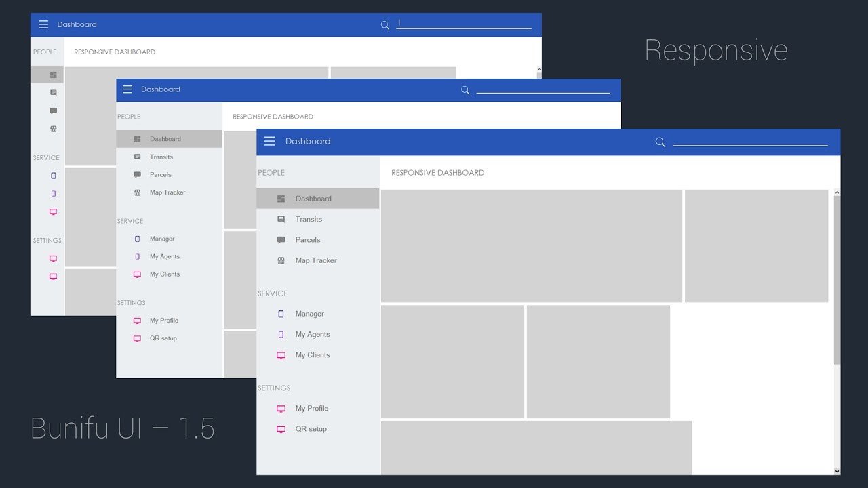Click the SETTINGS section header in the front window

(274, 388)
